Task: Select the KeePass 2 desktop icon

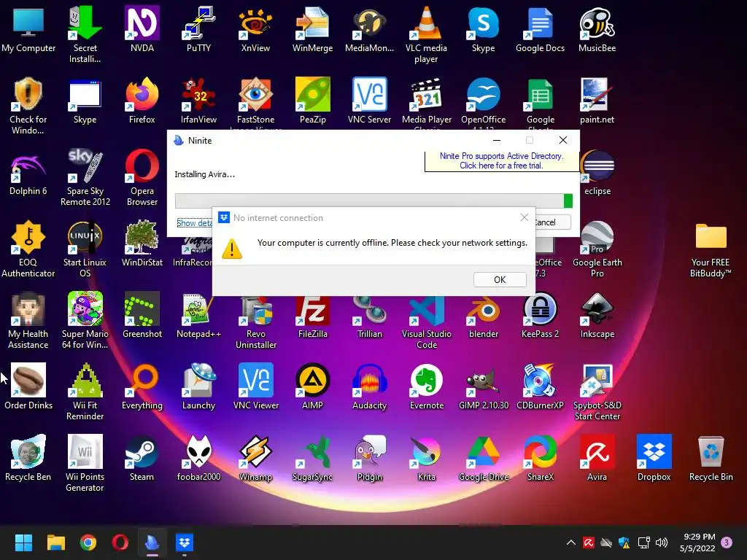Action: (x=540, y=315)
